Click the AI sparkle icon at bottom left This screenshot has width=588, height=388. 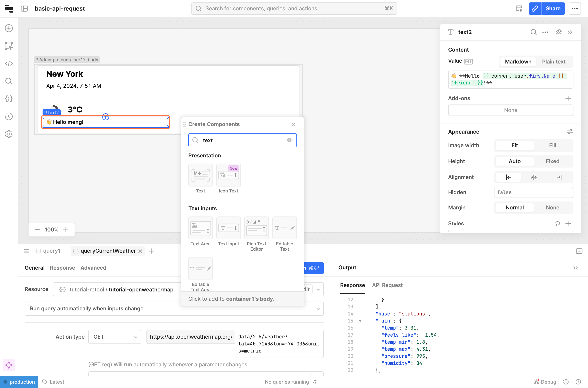(9, 365)
